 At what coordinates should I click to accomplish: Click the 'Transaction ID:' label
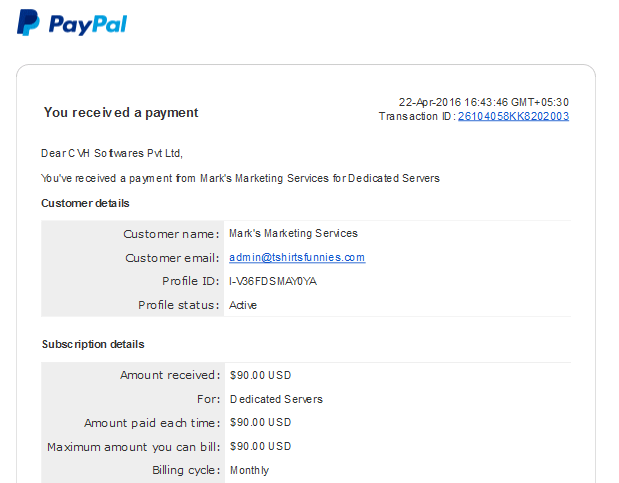coord(417,117)
